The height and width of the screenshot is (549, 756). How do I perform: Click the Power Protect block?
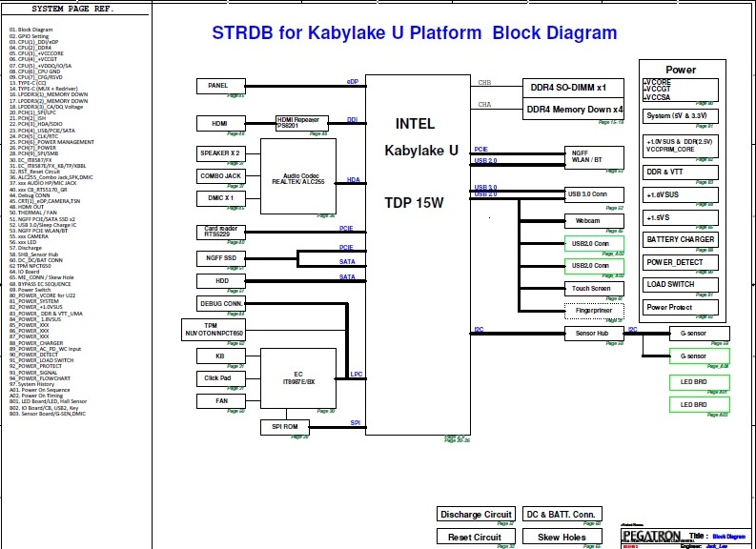pos(681,308)
